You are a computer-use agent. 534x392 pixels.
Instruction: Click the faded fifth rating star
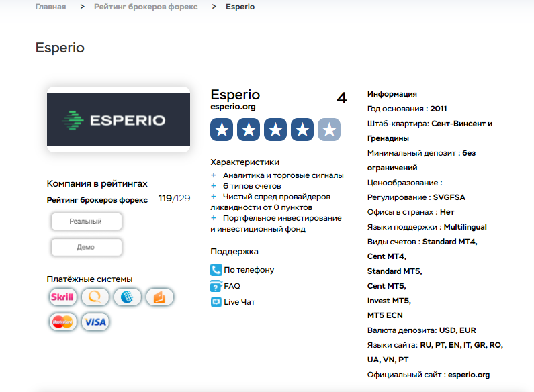click(329, 130)
